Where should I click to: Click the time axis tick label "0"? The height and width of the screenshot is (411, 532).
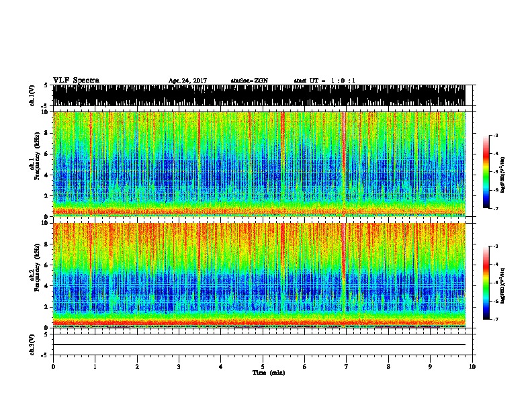pyautogui.click(x=53, y=367)
